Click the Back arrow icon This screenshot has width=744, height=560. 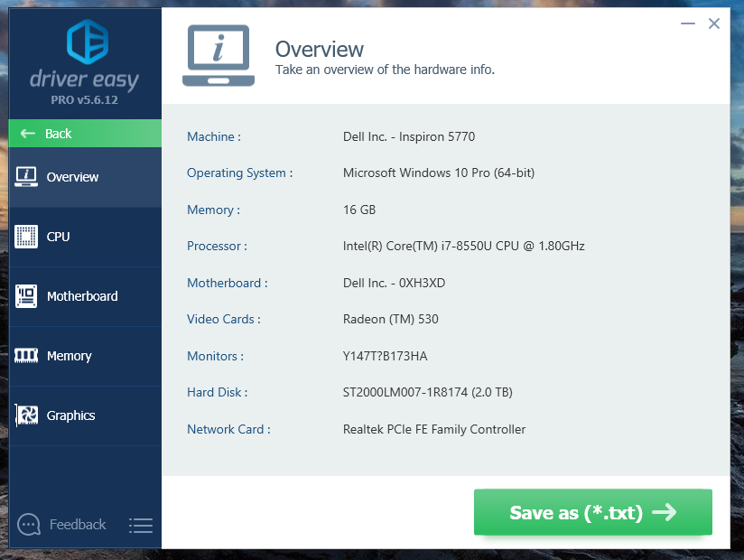[27, 134]
